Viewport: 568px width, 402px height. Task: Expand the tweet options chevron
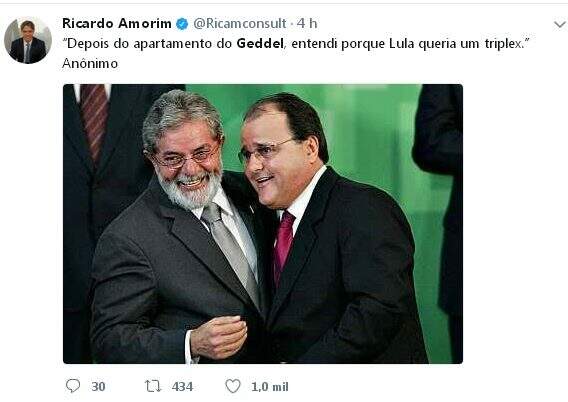coord(560,25)
